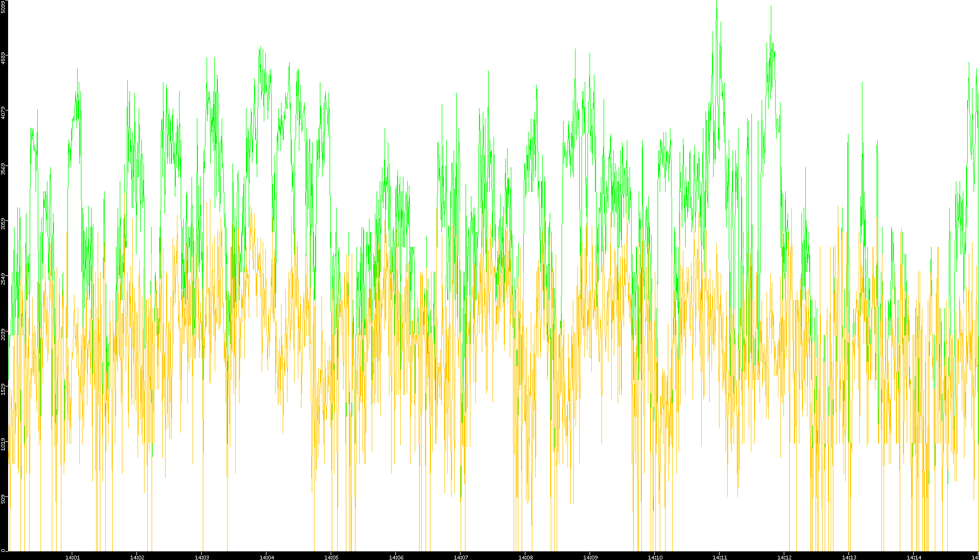The image size is (979, 560).
Task: Click the 14:07 time tick
Action: click(461, 557)
